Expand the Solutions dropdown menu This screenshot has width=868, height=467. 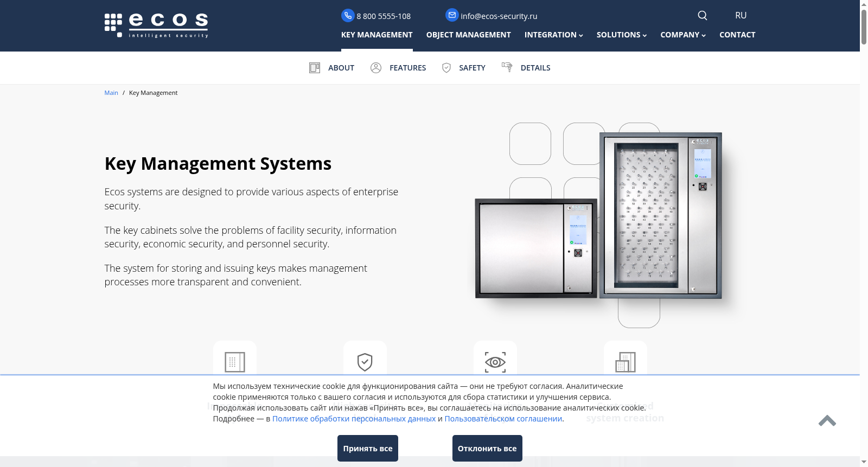pos(622,35)
